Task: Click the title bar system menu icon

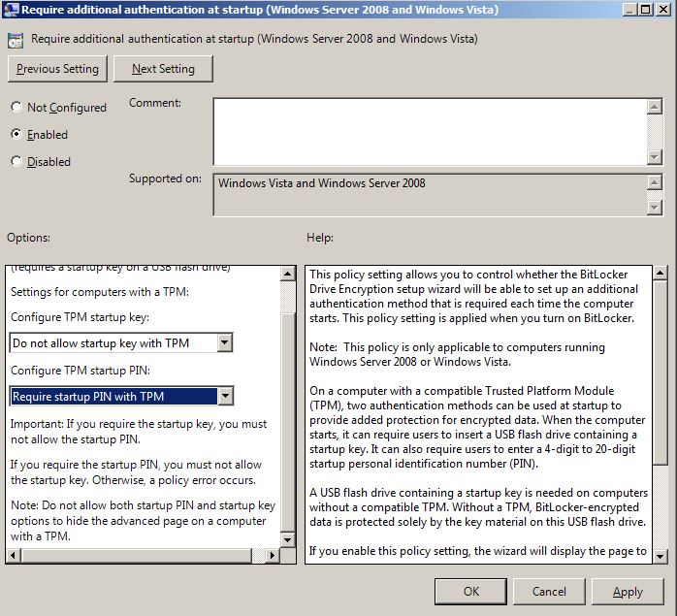Action: [11, 9]
